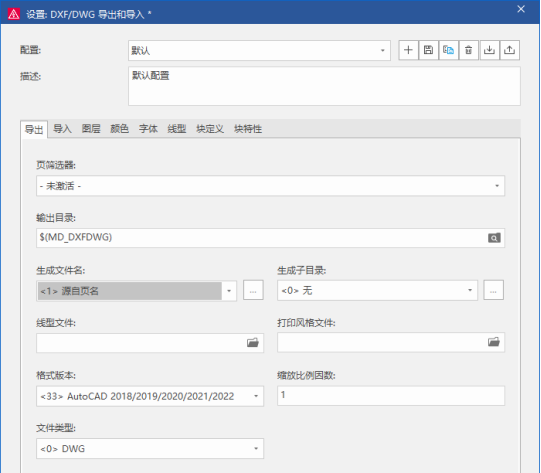Click the export configuration icon
The image size is (541, 473).
pos(509,50)
